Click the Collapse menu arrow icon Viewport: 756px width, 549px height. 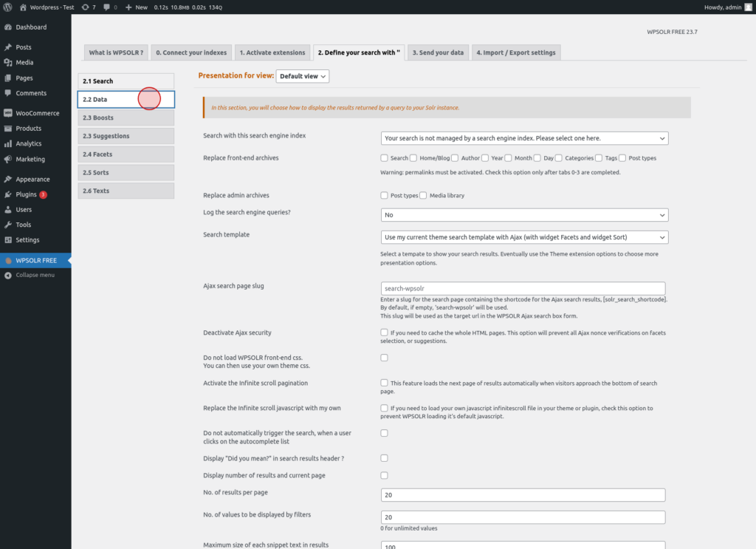click(x=8, y=276)
